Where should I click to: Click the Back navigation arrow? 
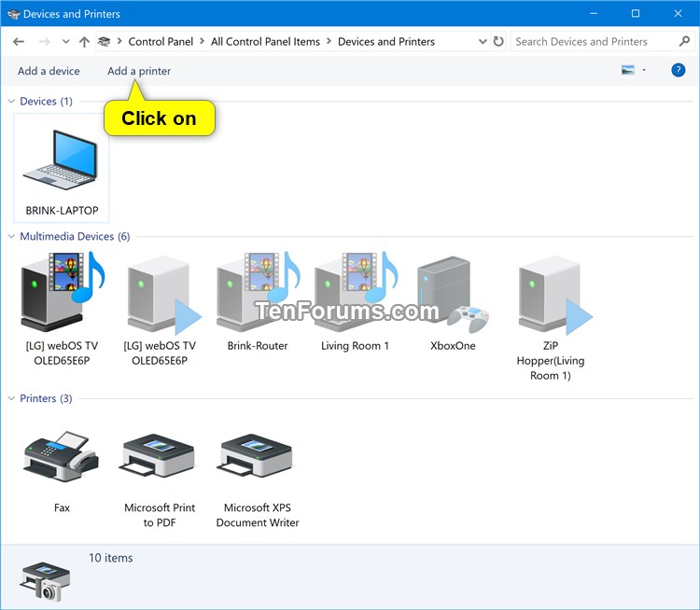point(19,42)
